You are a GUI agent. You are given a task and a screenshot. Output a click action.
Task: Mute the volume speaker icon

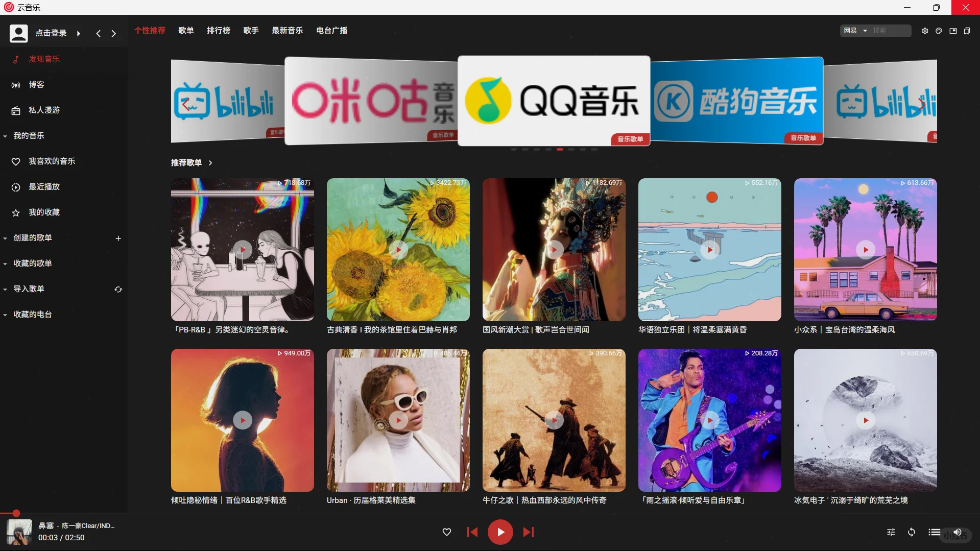coord(958,532)
